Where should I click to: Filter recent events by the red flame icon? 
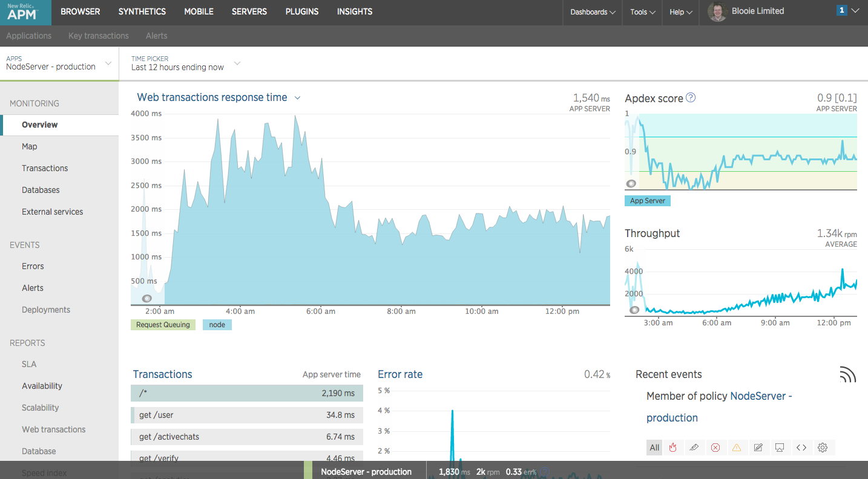672,448
